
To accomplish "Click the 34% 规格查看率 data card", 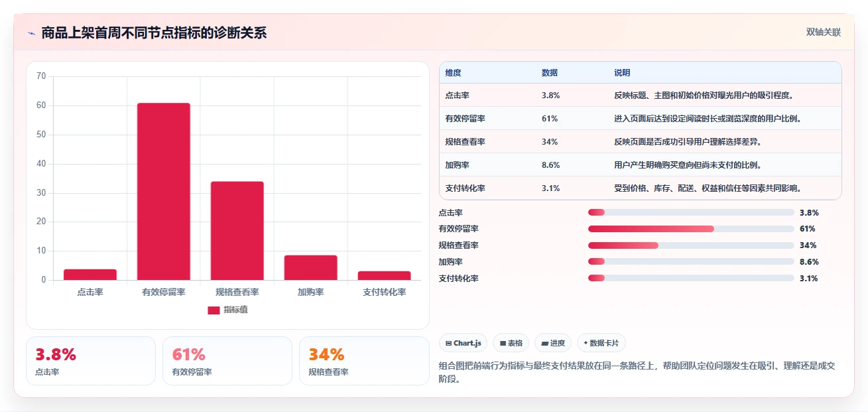I will 364,361.
